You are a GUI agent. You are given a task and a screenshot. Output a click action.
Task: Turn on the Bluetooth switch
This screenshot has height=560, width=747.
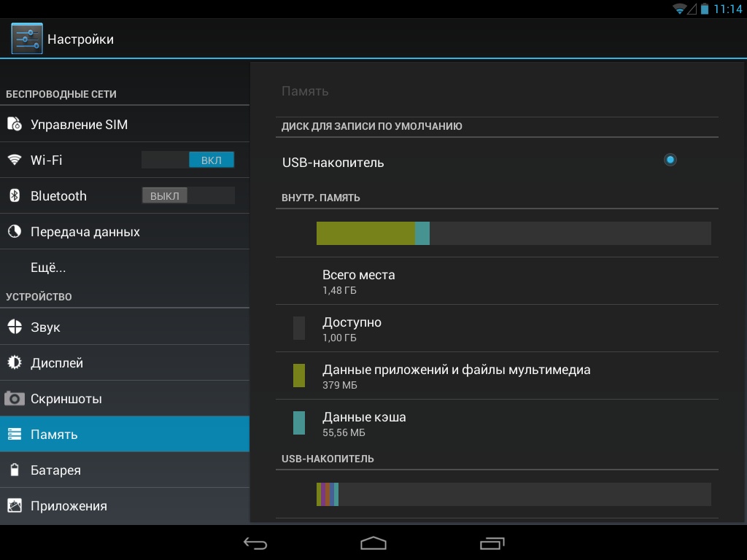pos(187,195)
